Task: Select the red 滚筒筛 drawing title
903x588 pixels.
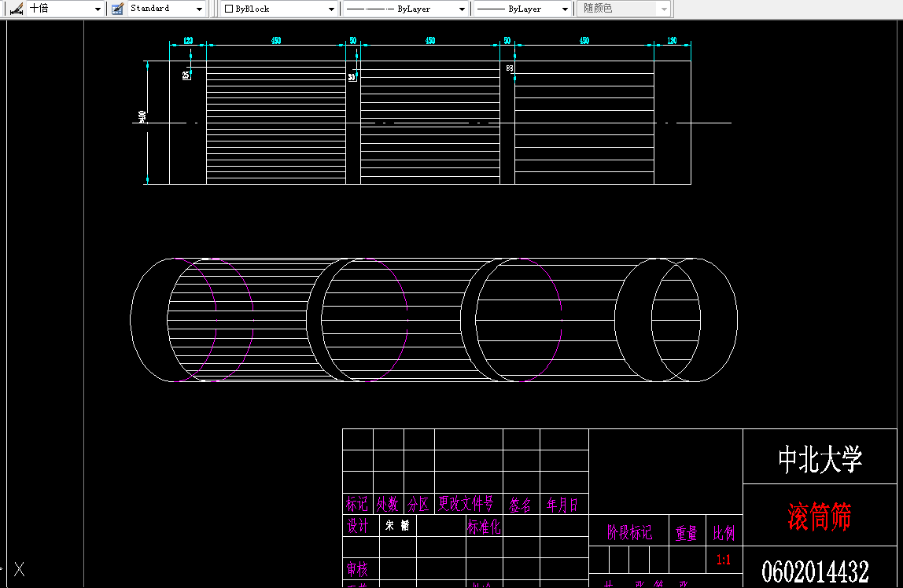Action: (820, 516)
